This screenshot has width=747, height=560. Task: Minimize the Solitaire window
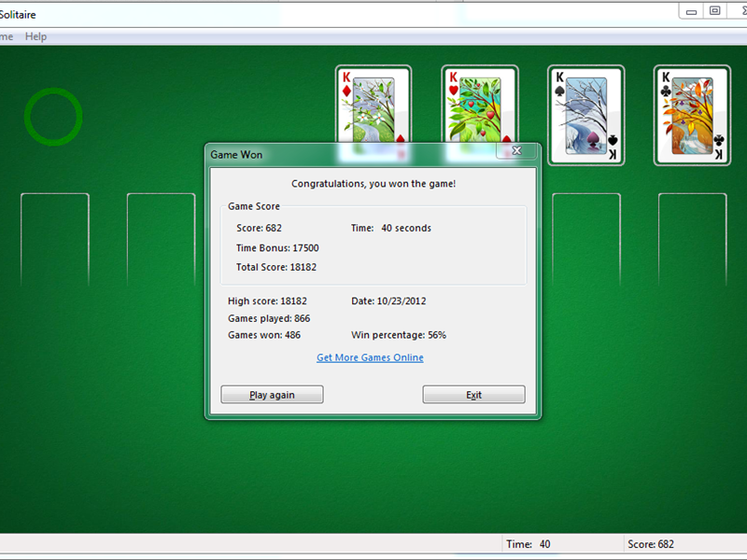coord(691,11)
